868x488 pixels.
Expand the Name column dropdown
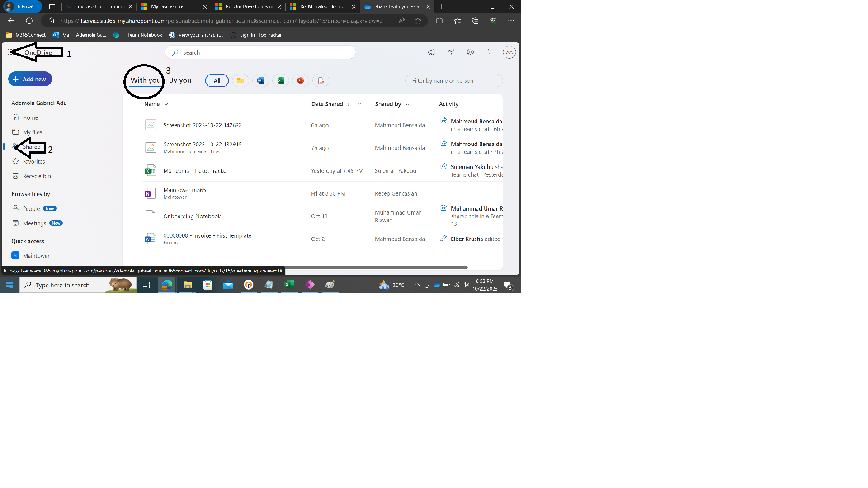(x=166, y=104)
